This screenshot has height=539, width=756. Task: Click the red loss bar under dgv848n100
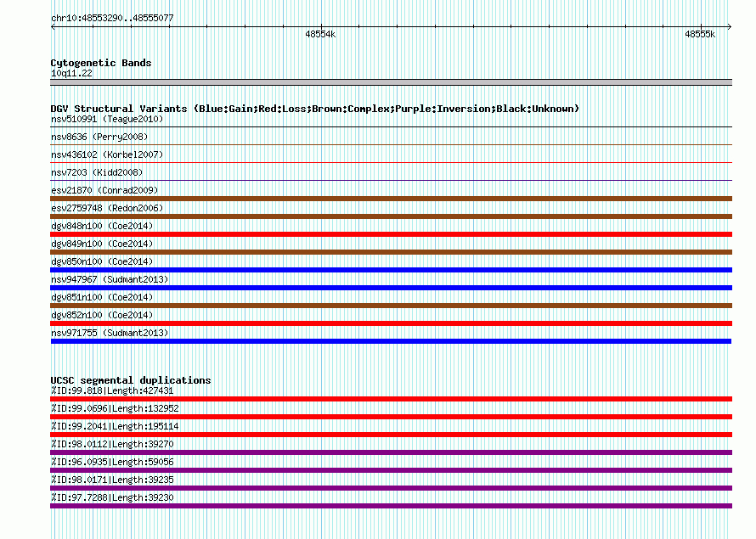[391, 234]
